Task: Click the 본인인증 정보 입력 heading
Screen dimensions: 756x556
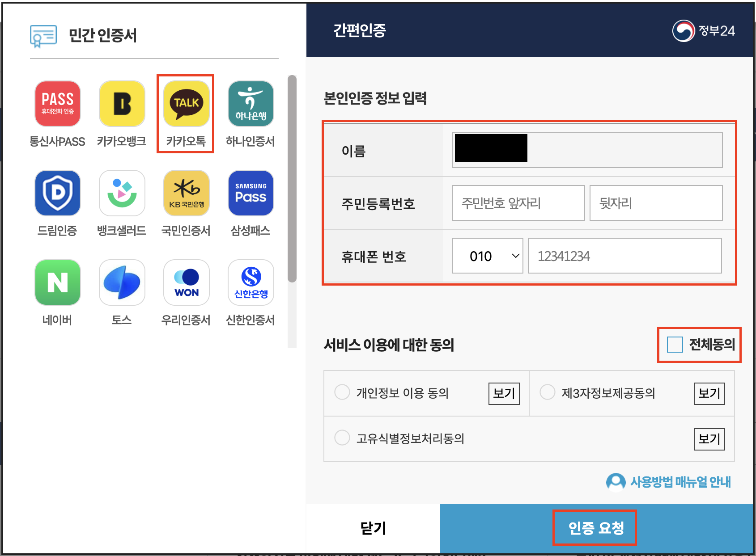Action: coord(375,98)
